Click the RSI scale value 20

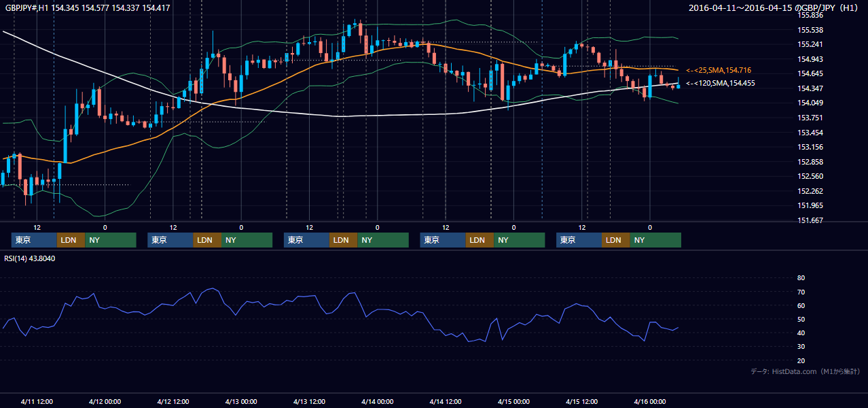(801, 360)
